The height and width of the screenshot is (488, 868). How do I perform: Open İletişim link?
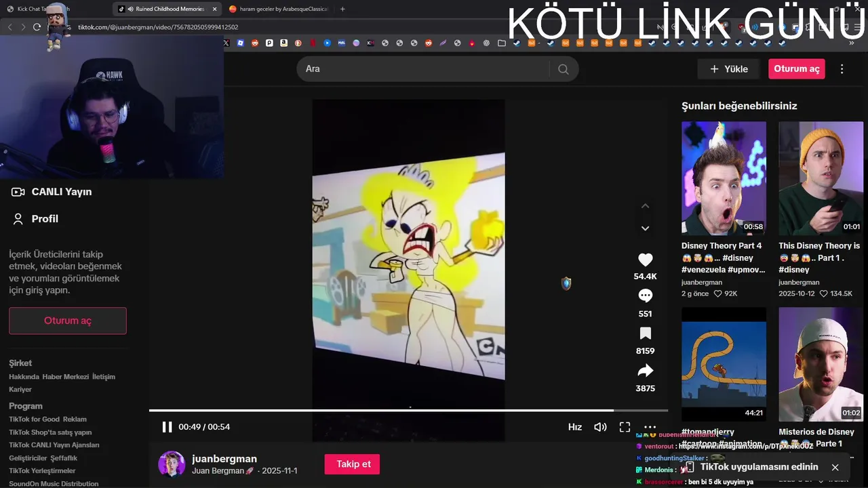104,377
